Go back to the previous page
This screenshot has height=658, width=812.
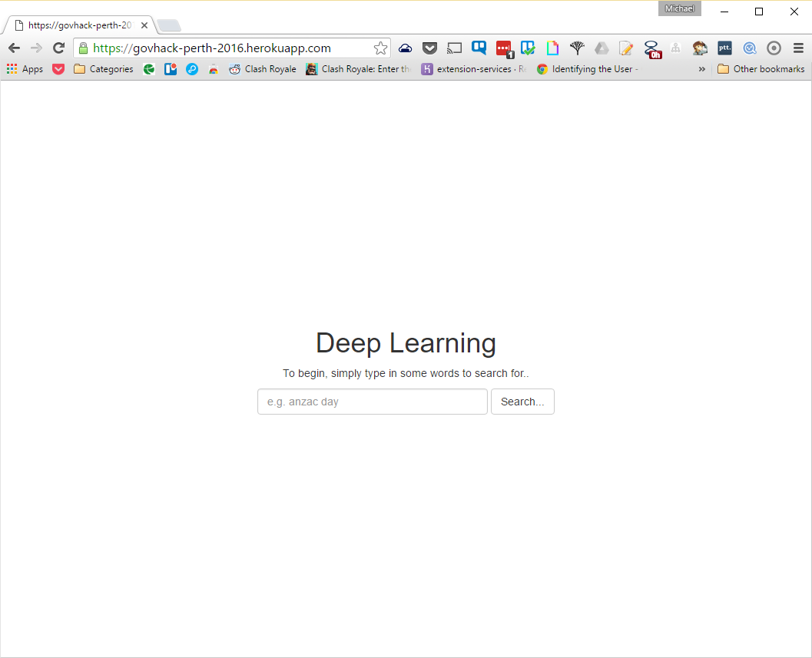point(14,48)
